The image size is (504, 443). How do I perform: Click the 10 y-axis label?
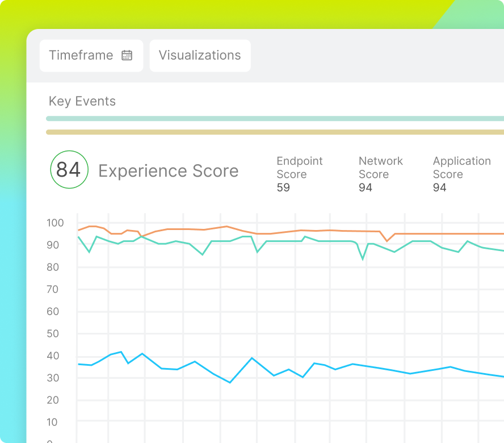click(x=52, y=422)
